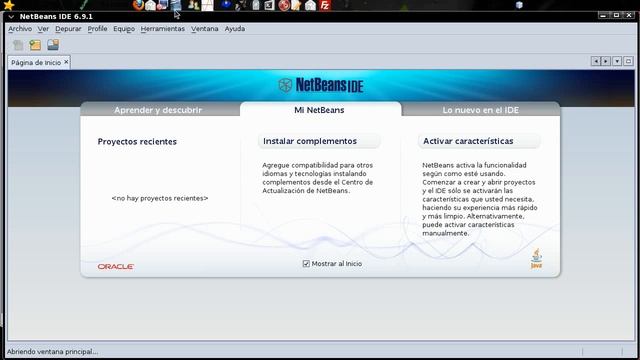Click status text 'Abriendo ventana principal...'

click(52, 351)
